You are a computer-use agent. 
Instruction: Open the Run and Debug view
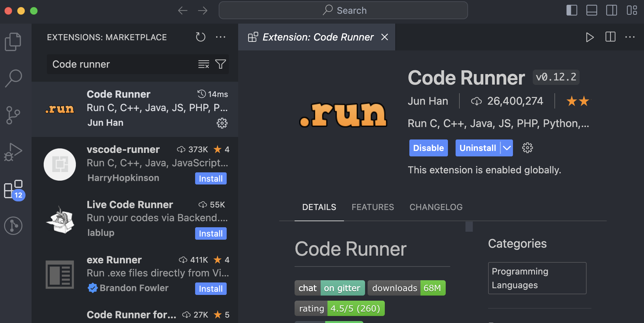(x=13, y=152)
